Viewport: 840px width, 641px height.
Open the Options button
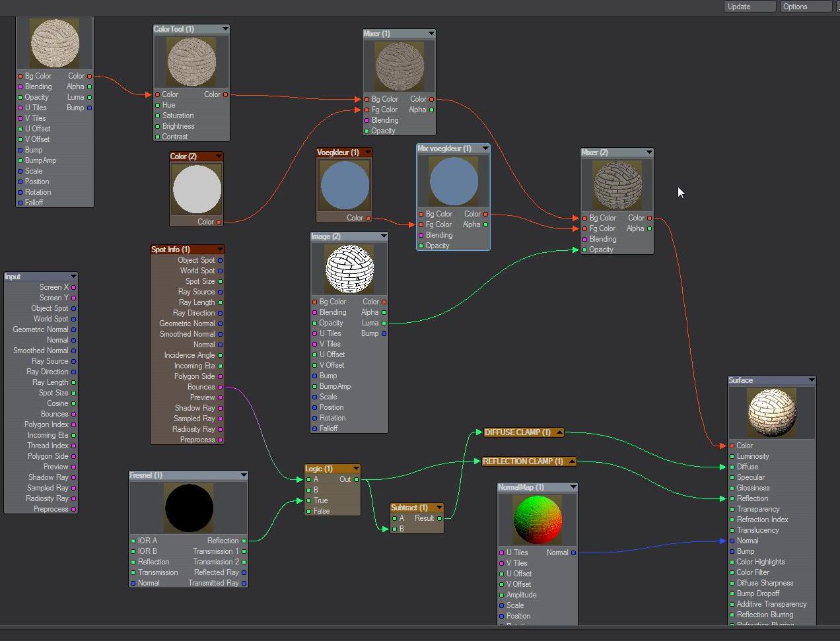[x=806, y=7]
